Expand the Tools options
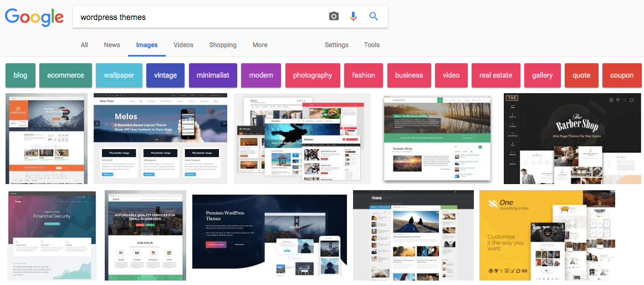 click(372, 45)
